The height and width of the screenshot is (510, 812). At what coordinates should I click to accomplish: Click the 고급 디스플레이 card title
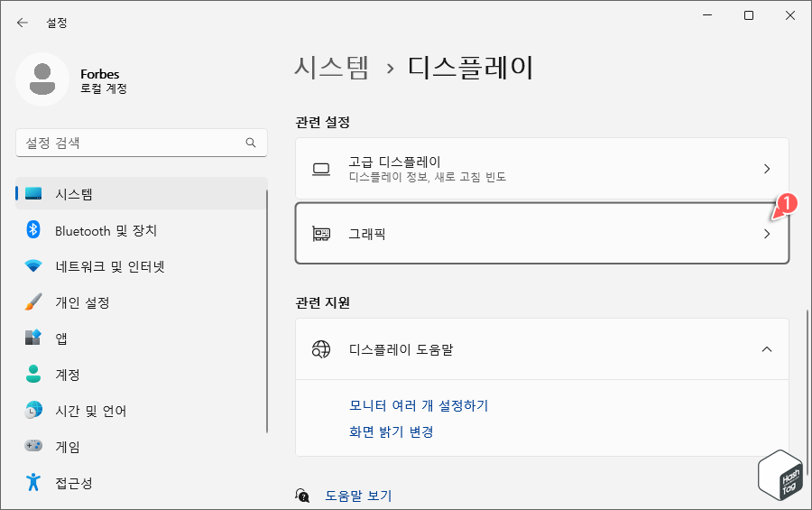click(x=394, y=162)
